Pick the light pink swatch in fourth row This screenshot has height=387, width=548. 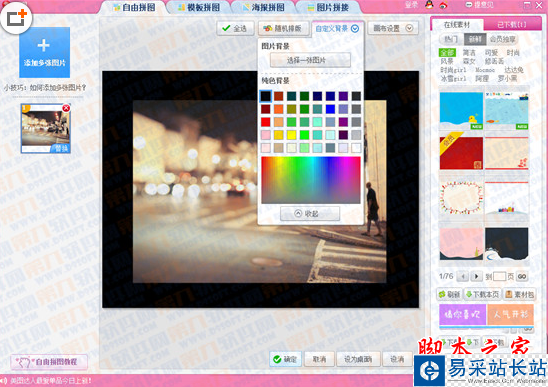tap(266, 135)
